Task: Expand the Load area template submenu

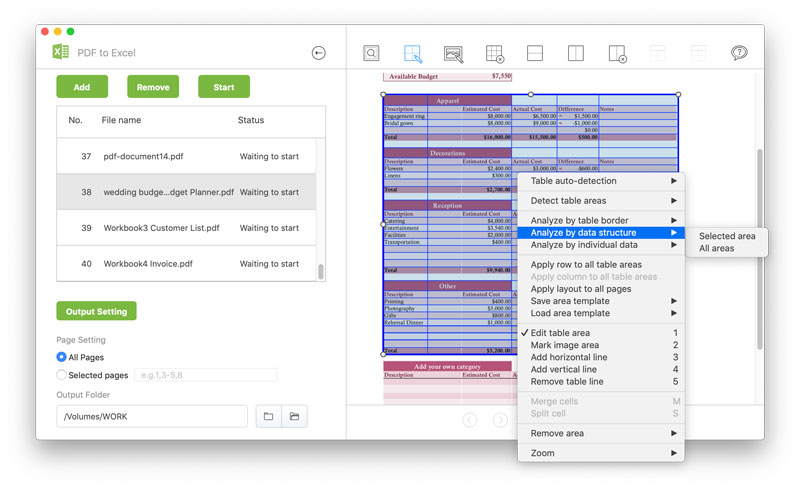Action: [x=601, y=313]
